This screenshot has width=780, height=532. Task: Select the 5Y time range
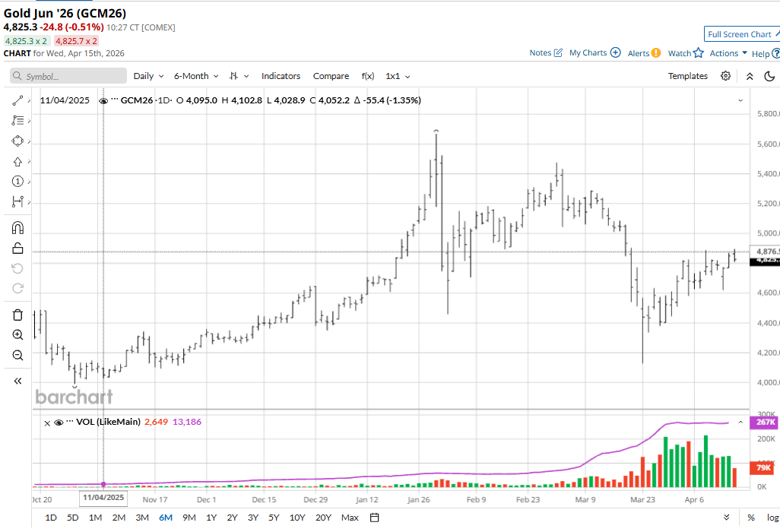click(x=274, y=518)
